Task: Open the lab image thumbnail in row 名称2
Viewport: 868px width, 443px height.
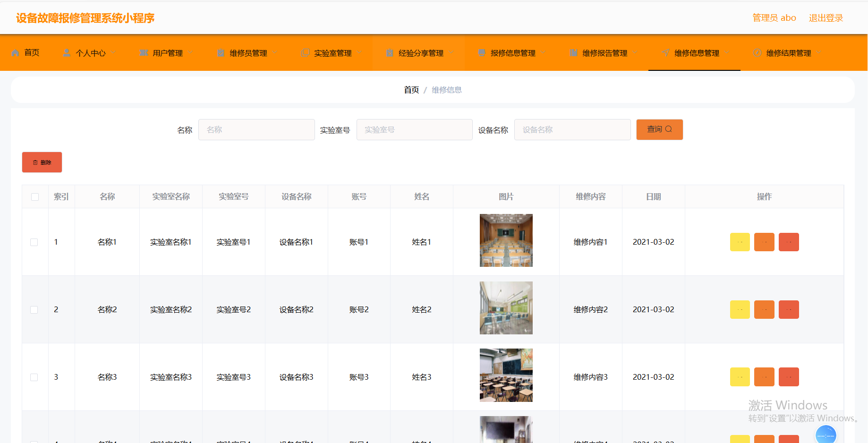Action: tap(506, 308)
